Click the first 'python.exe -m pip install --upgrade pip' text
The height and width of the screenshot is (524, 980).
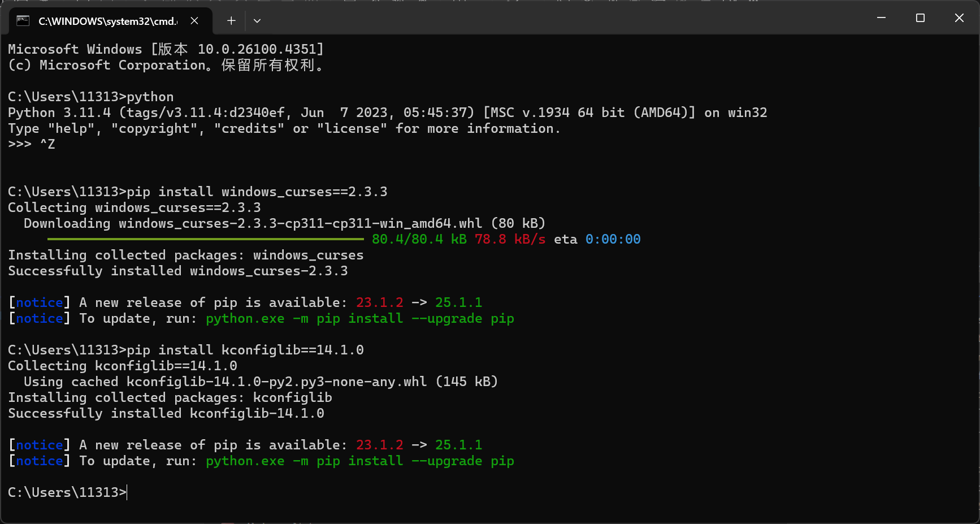360,318
